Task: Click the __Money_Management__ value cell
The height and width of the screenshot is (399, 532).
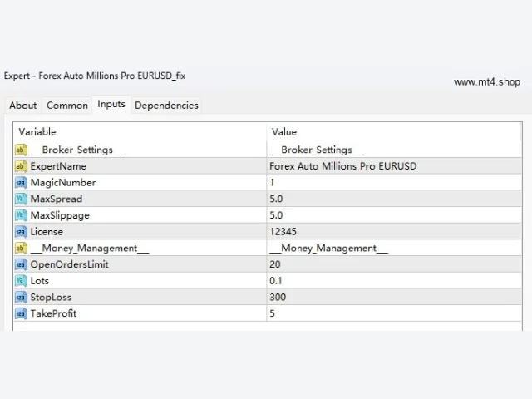Action: [394, 248]
